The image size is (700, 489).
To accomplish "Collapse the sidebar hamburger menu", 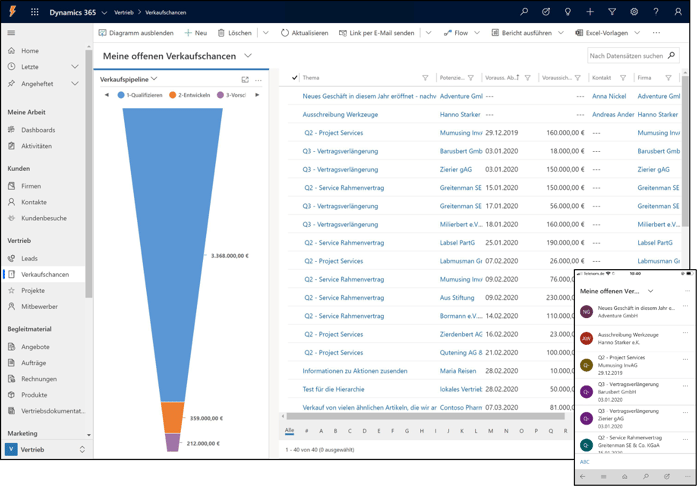I will [11, 33].
